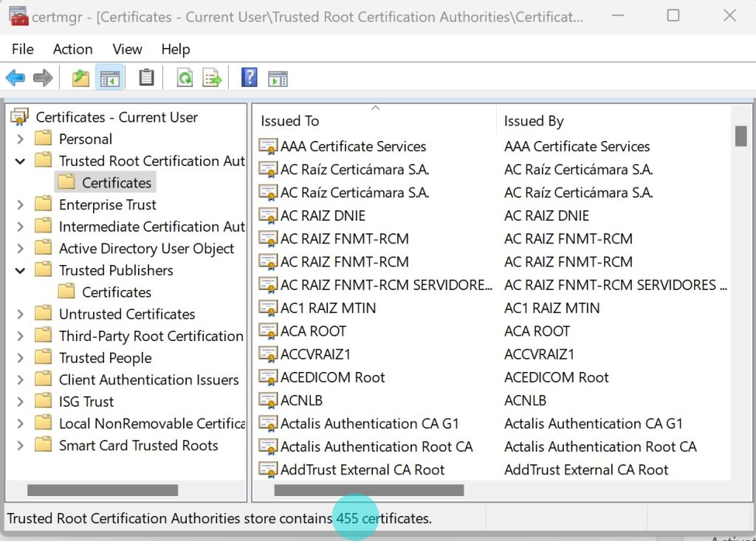
Task: Maximize the certmgr window
Action: point(673,15)
